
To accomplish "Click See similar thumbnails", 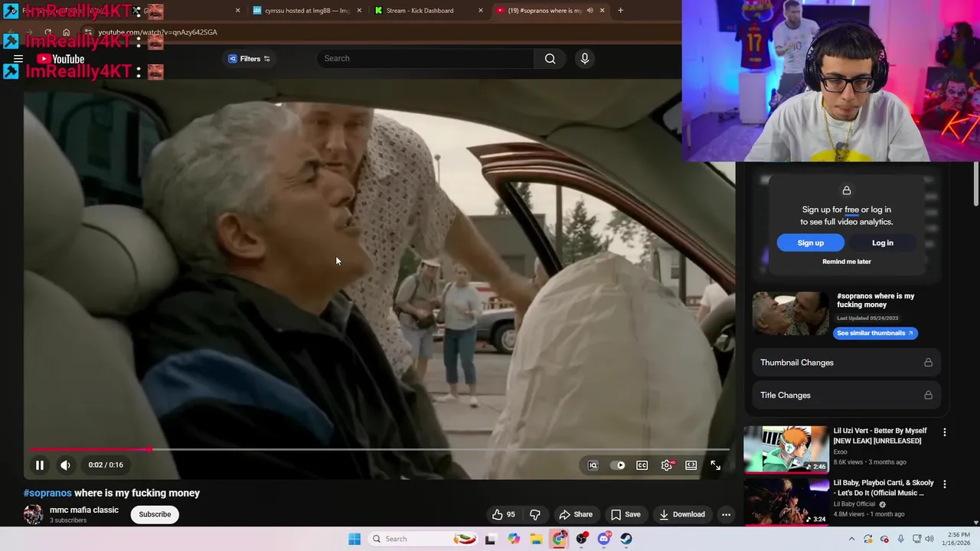I will pyautogui.click(x=875, y=333).
